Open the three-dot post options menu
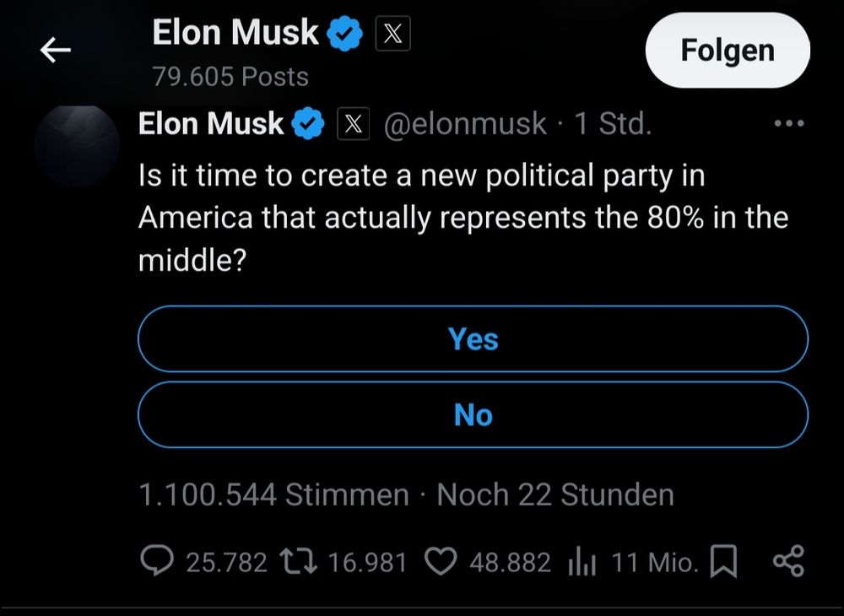 (x=789, y=123)
